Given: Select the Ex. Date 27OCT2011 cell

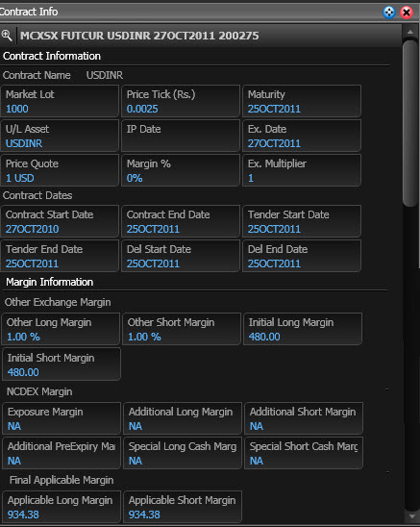Looking at the screenshot, I should point(302,136).
